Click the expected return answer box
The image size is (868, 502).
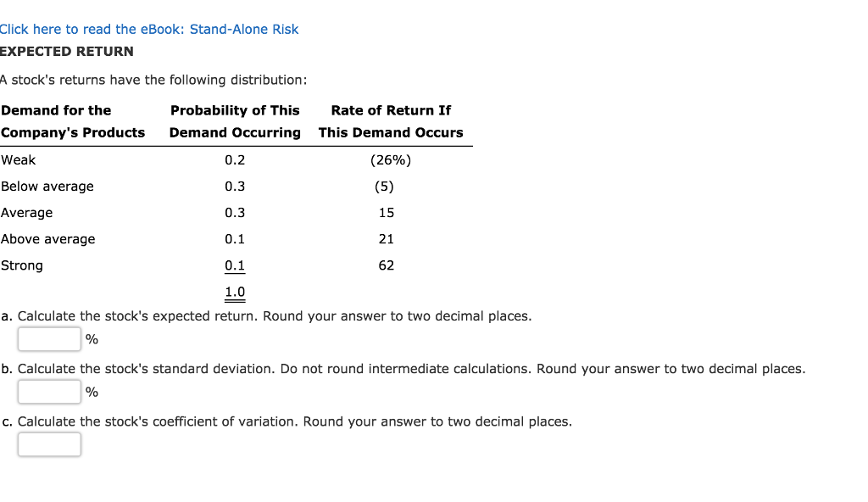coord(48,338)
